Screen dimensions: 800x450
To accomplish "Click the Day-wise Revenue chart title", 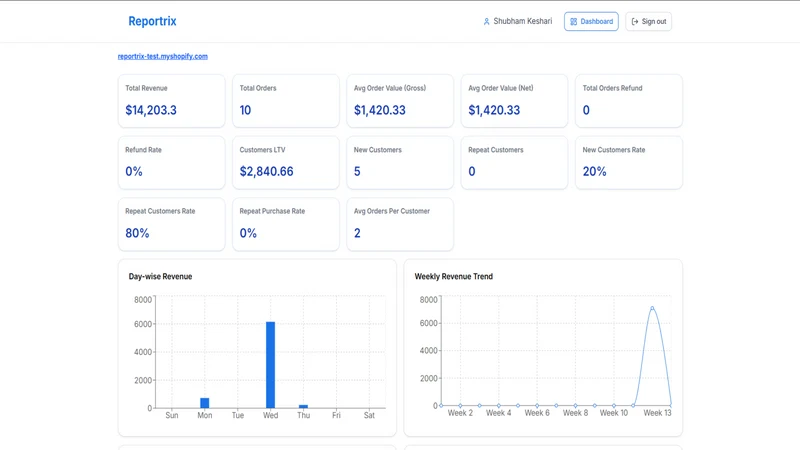I will [160, 277].
